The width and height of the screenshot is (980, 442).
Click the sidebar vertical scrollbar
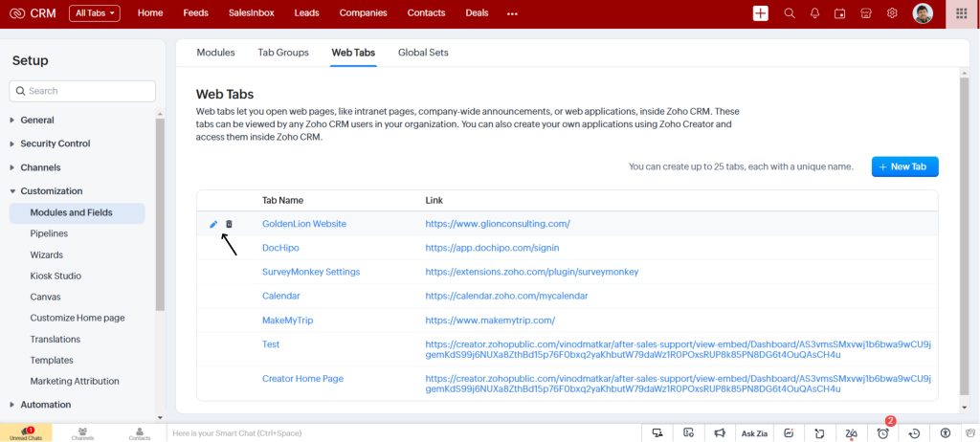coord(160,213)
